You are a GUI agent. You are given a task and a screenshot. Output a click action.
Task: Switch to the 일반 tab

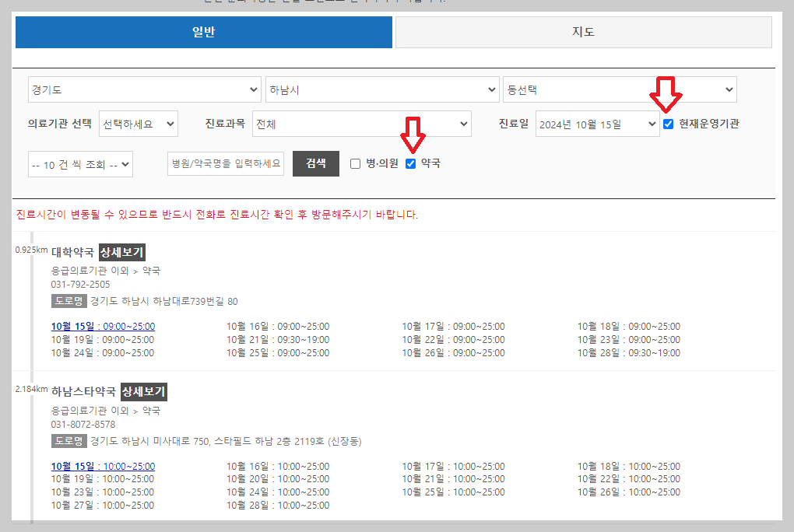pyautogui.click(x=204, y=32)
